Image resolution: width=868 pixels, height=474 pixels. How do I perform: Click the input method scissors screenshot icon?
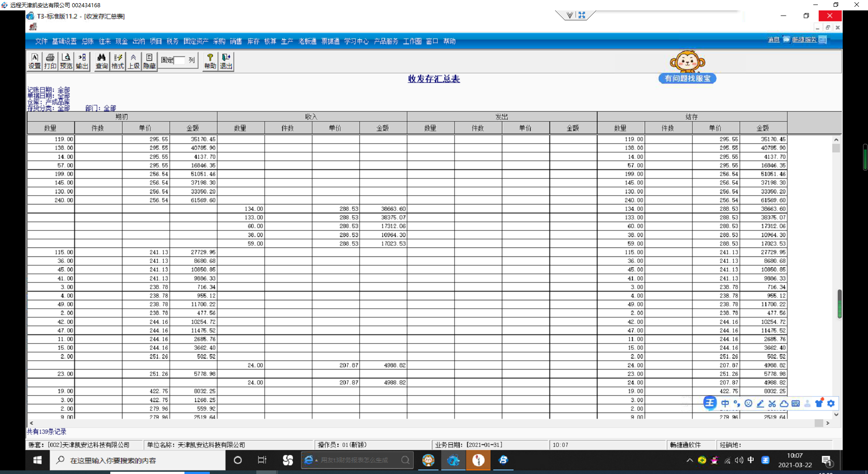tap(772, 403)
